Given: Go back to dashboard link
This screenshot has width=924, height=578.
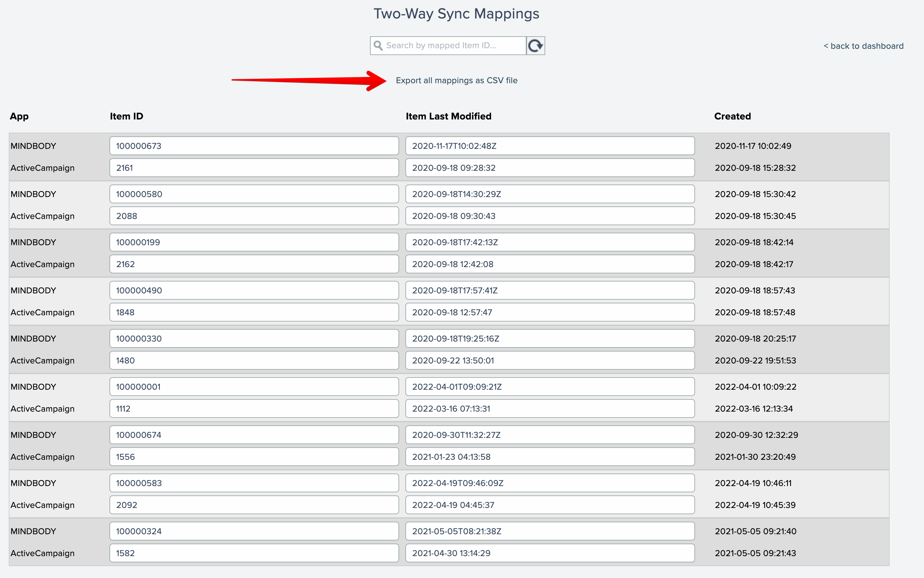Looking at the screenshot, I should coord(863,46).
